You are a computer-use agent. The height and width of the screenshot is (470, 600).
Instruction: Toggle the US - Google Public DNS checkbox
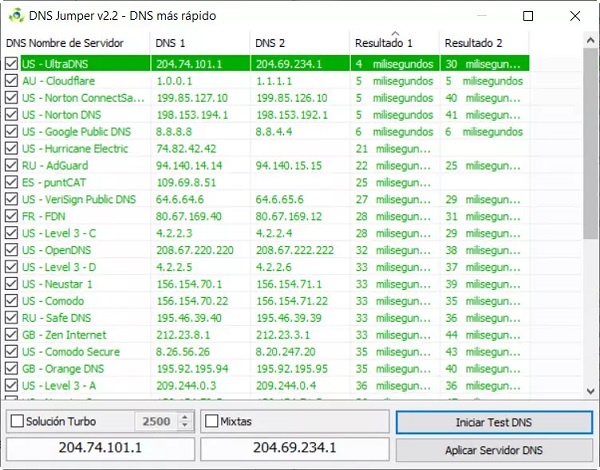coord(11,131)
